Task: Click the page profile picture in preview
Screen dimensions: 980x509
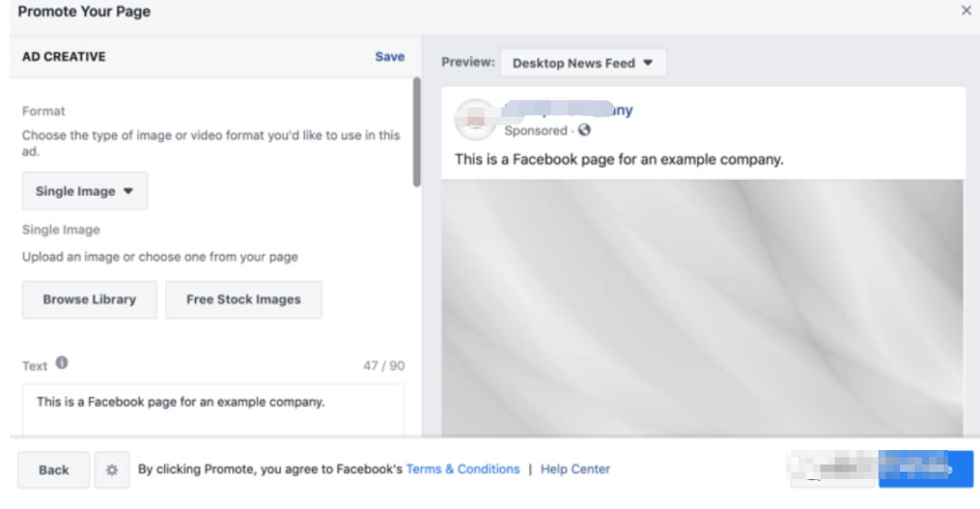Action: coord(475,120)
